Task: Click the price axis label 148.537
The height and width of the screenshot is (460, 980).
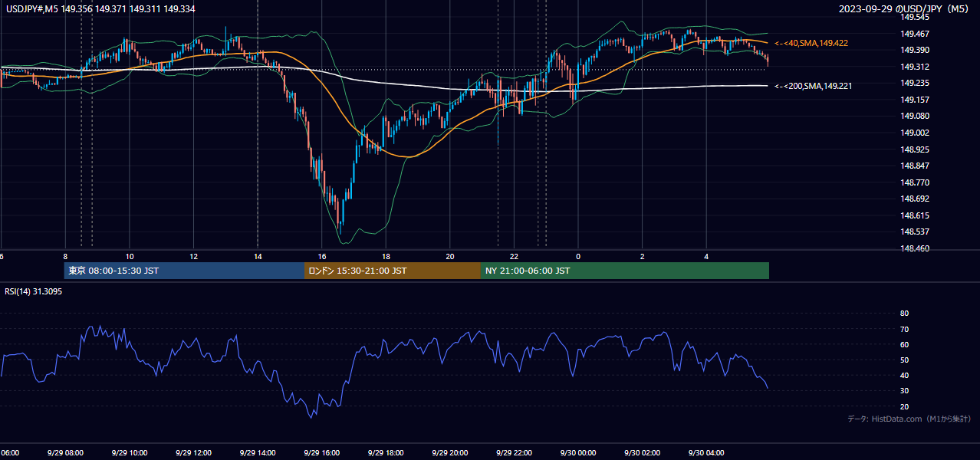Action: (x=915, y=232)
